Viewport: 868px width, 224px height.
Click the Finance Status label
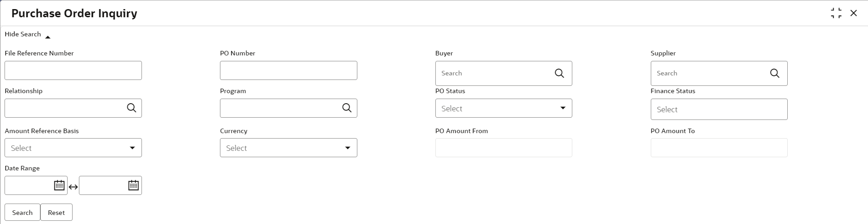click(673, 91)
